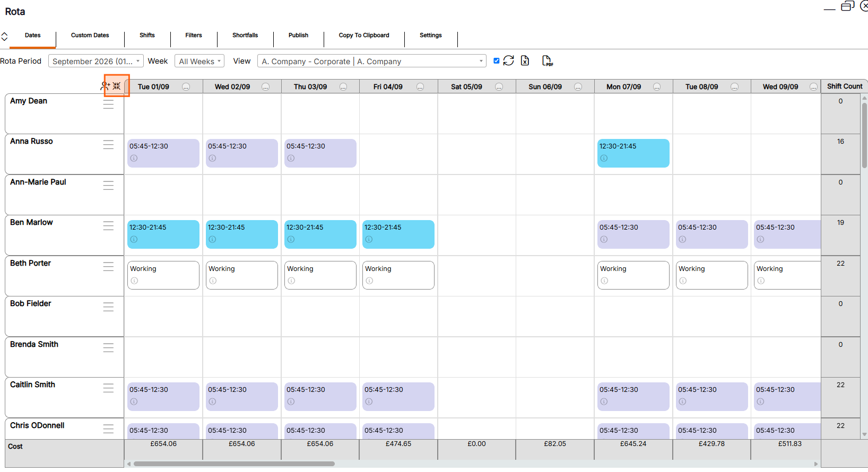This screenshot has height=472, width=868.
Task: Click the refresh rota icon
Action: (508, 60)
